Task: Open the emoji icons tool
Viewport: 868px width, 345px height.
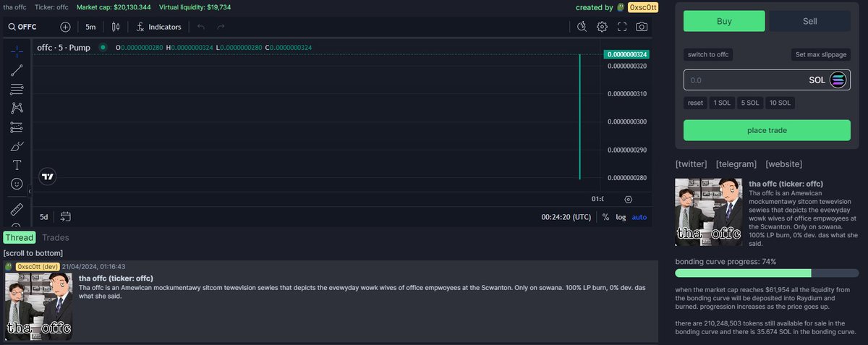Action: [x=17, y=184]
